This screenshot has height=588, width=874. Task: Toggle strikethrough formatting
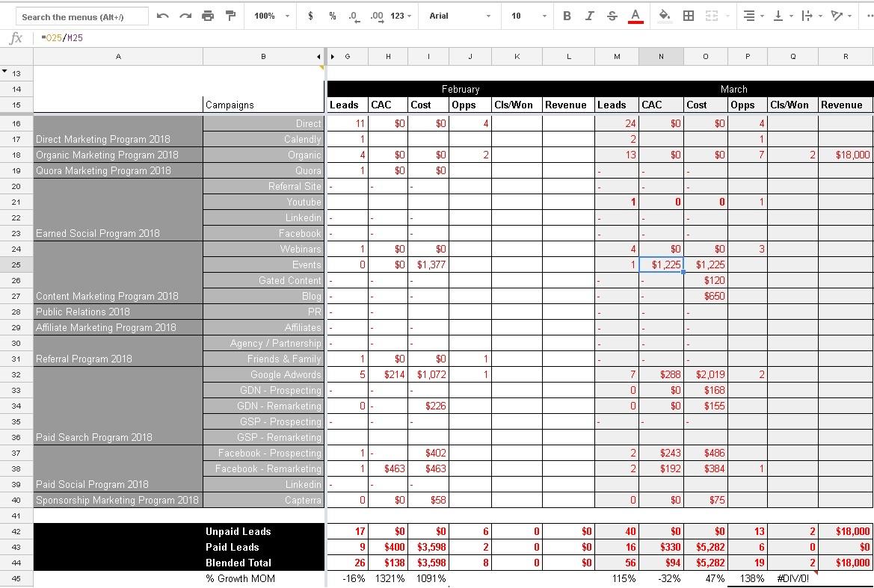pyautogui.click(x=612, y=16)
